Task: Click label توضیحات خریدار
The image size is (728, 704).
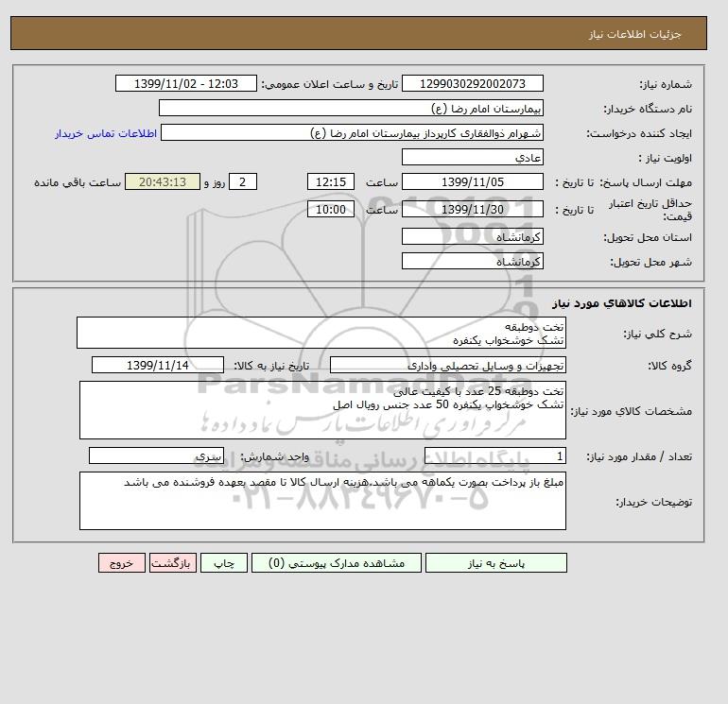Action: (x=653, y=502)
